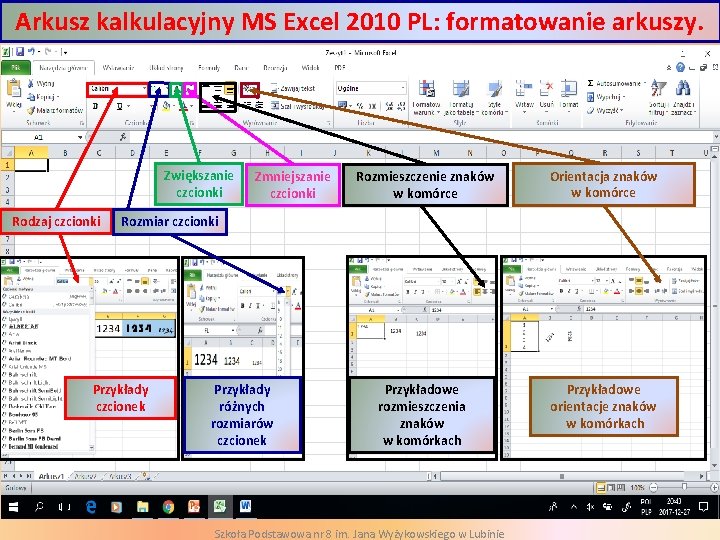
Task: Toggle the highlighted vertical alignment button
Action: point(229,90)
